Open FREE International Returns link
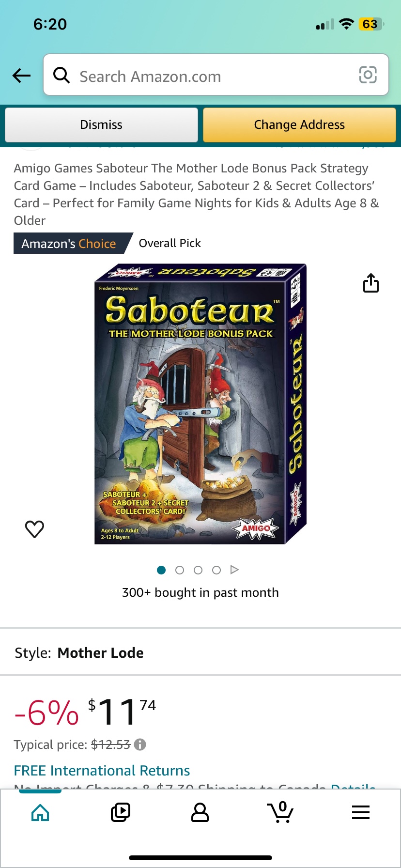This screenshot has height=868, width=401. [102, 771]
